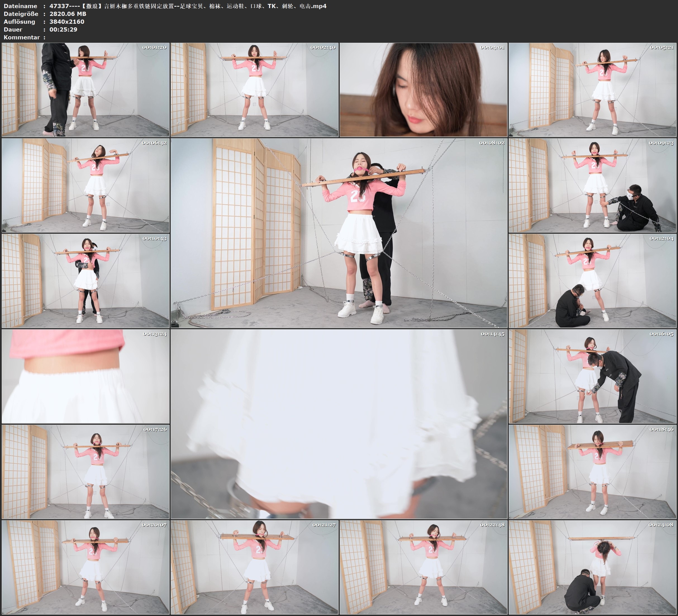Select the large thumbnail at 00:14:45
The height and width of the screenshot is (616, 678).
click(339, 424)
